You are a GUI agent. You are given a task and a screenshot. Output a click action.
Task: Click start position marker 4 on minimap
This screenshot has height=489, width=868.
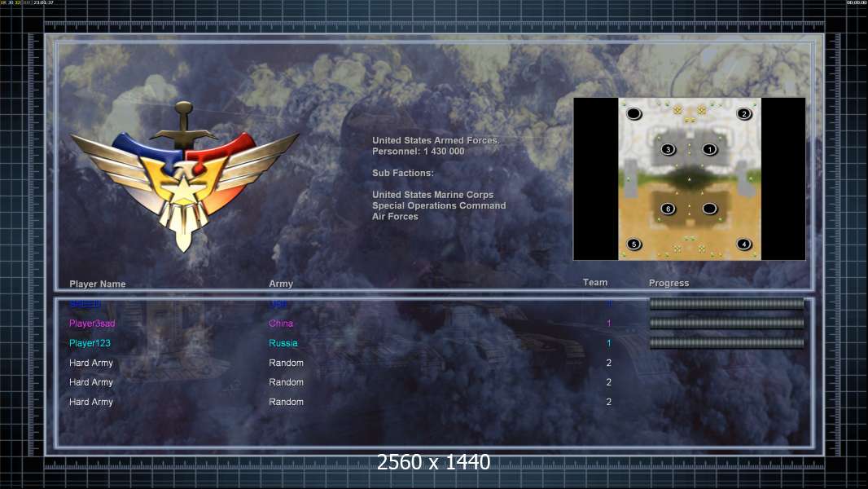744,244
